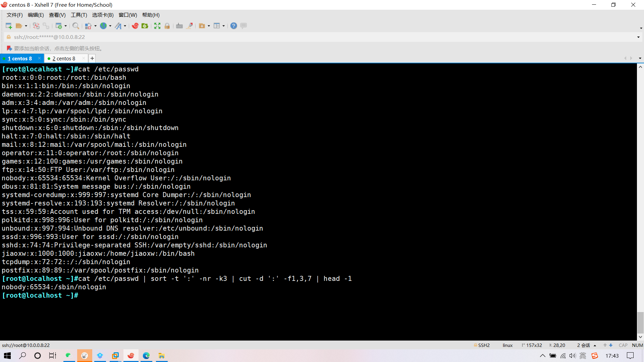The image size is (644, 362).
Task: Toggle full screen mode
Action: (x=157, y=26)
